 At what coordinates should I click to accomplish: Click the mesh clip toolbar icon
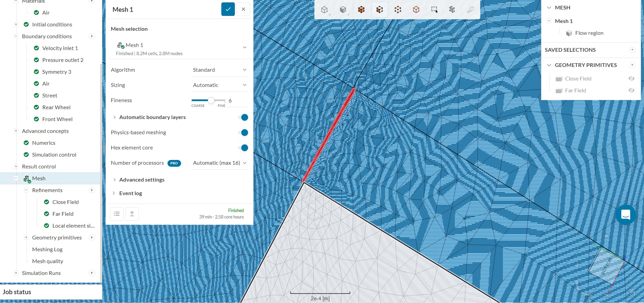452,9
